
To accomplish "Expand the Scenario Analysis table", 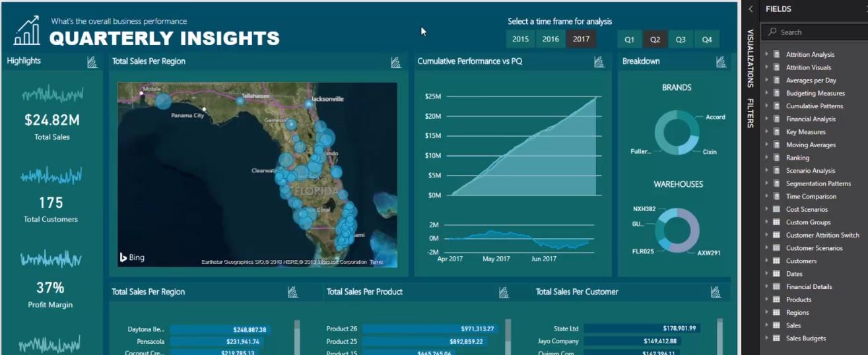I will coord(766,170).
